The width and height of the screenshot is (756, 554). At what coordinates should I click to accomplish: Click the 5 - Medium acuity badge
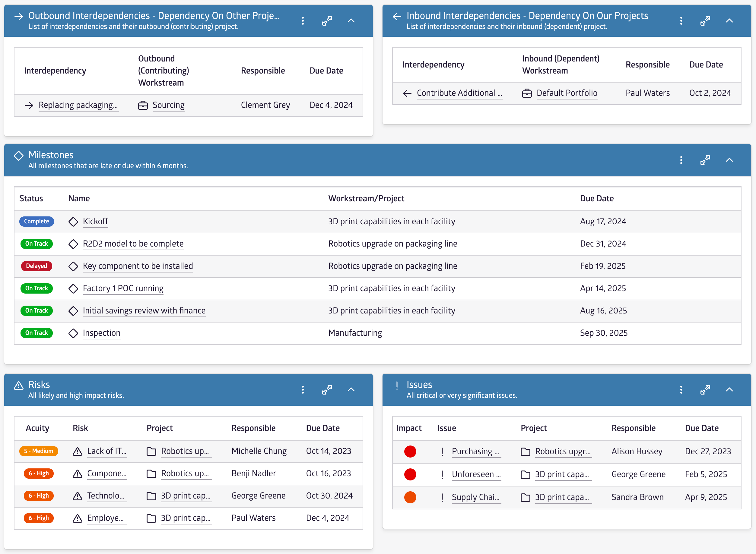pyautogui.click(x=39, y=451)
